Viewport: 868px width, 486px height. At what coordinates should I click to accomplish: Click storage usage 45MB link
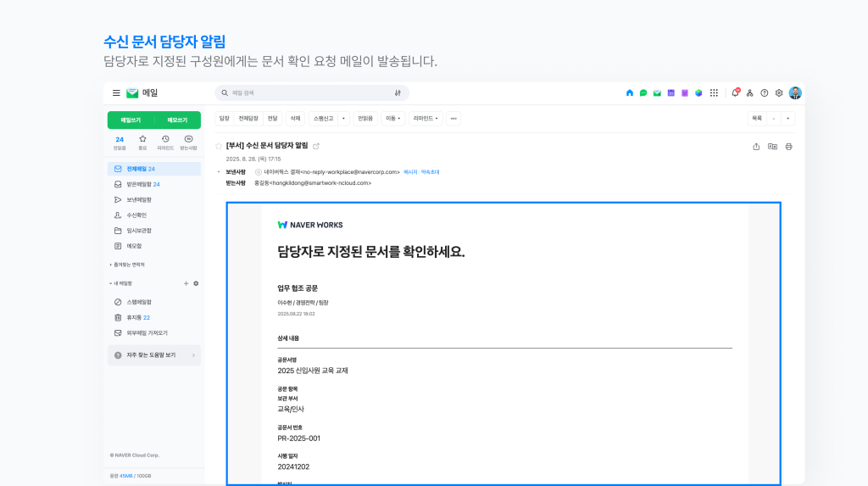(126, 476)
